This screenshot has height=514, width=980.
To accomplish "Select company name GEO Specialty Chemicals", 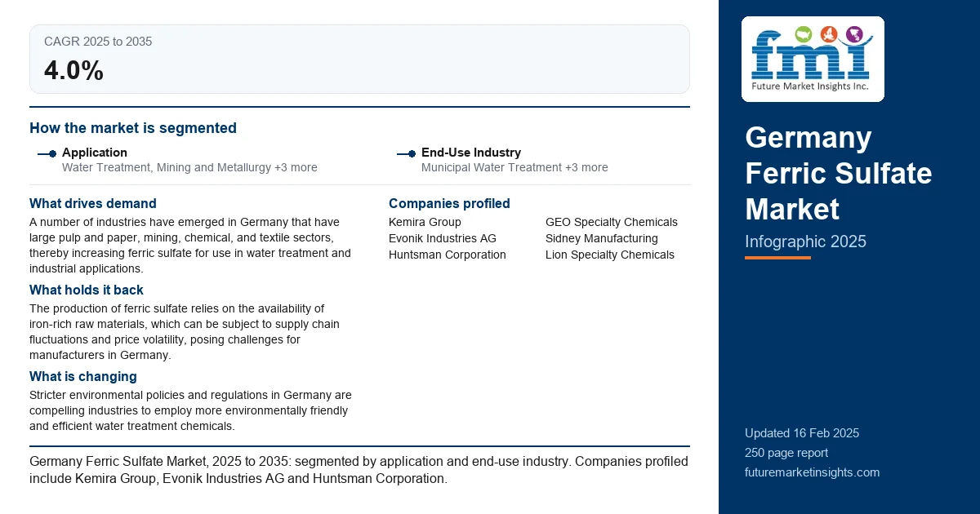I will coord(612,222).
